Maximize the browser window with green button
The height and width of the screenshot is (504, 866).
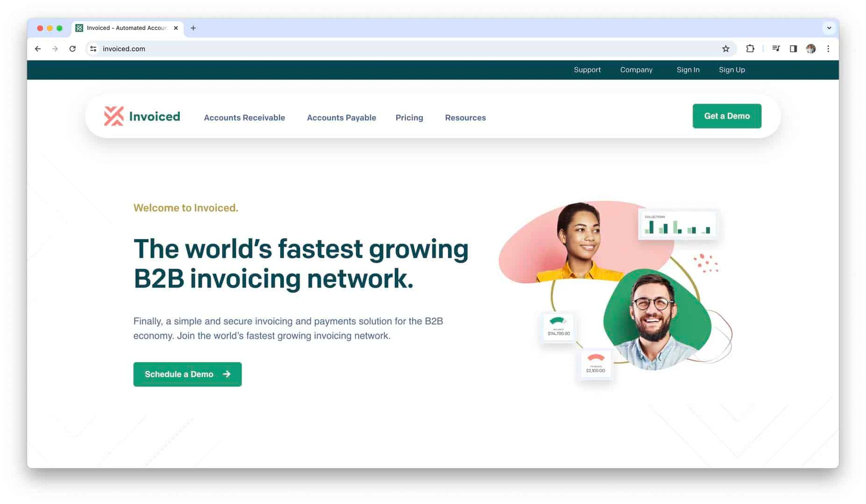pos(59,28)
